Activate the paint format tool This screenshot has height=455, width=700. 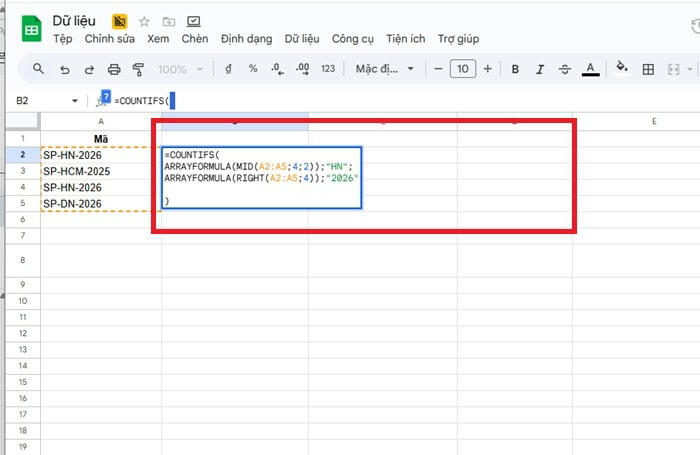[x=138, y=69]
